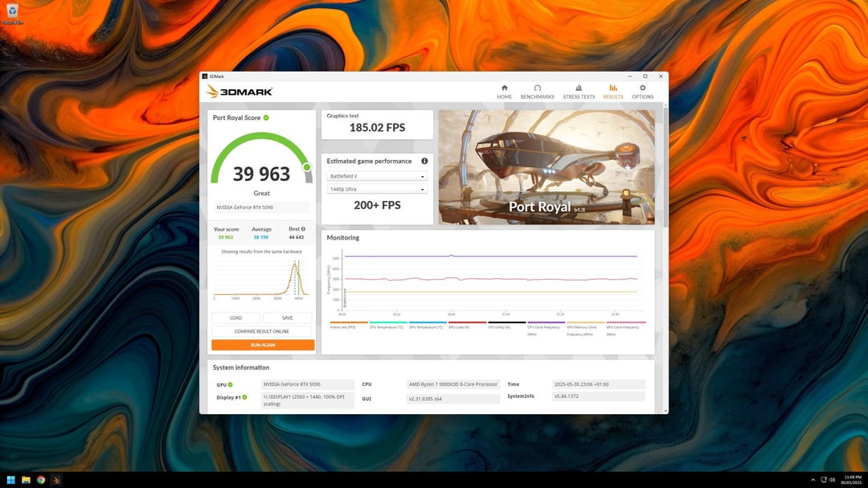
Task: Toggle the CPU Utility (%) legend entry
Action: pos(506,325)
